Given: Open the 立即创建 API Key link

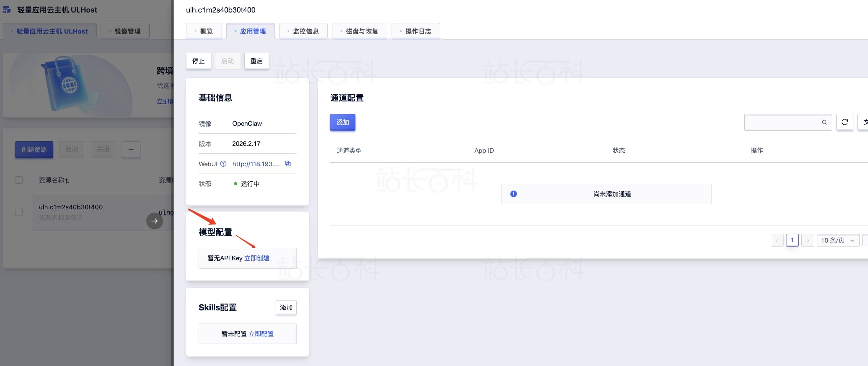Looking at the screenshot, I should 257,258.
